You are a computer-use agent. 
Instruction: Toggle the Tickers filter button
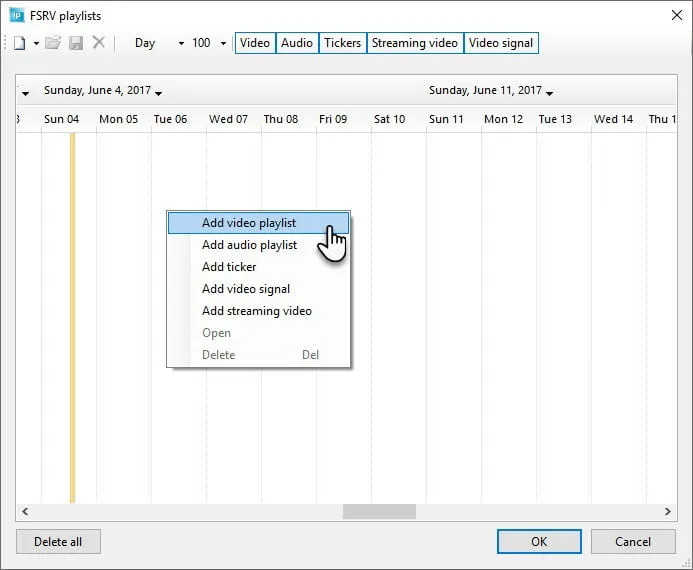tap(342, 43)
